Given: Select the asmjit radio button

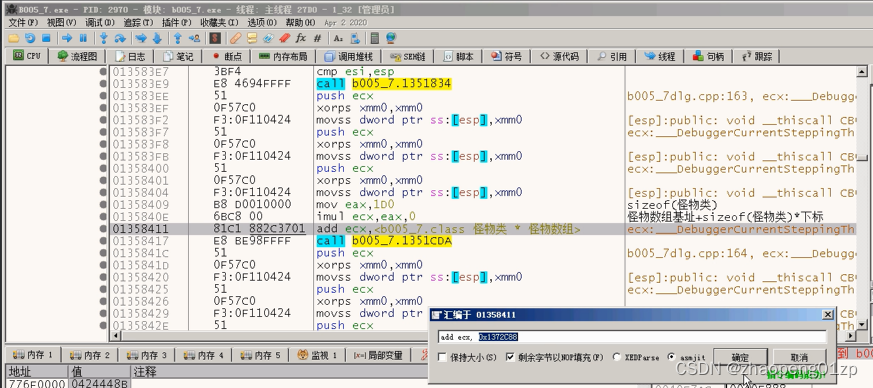Looking at the screenshot, I should click(x=671, y=357).
